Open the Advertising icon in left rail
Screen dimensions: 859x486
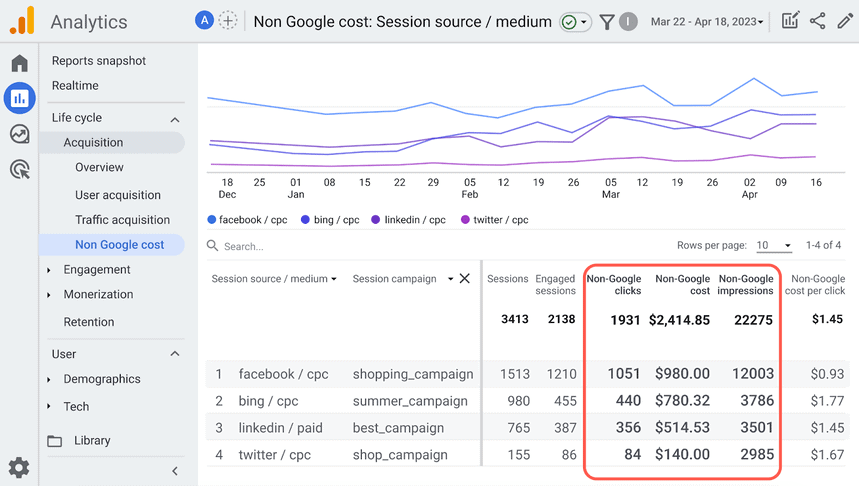19,170
